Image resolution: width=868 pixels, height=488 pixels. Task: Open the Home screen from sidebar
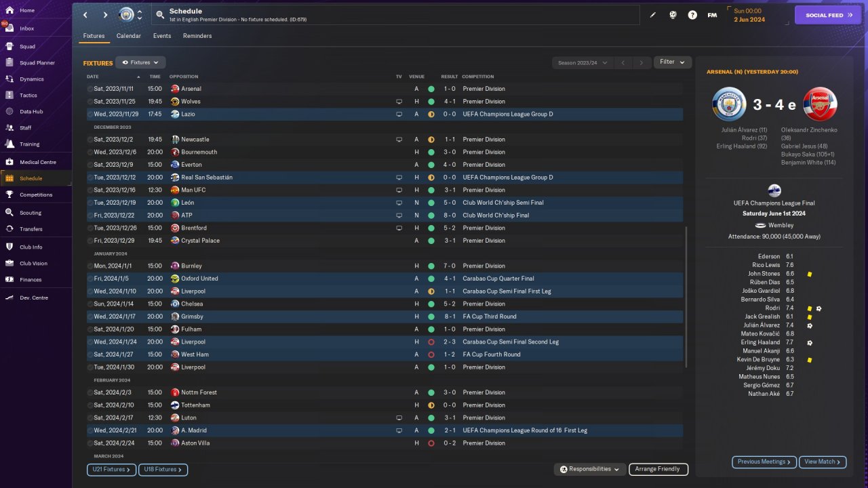tap(27, 11)
